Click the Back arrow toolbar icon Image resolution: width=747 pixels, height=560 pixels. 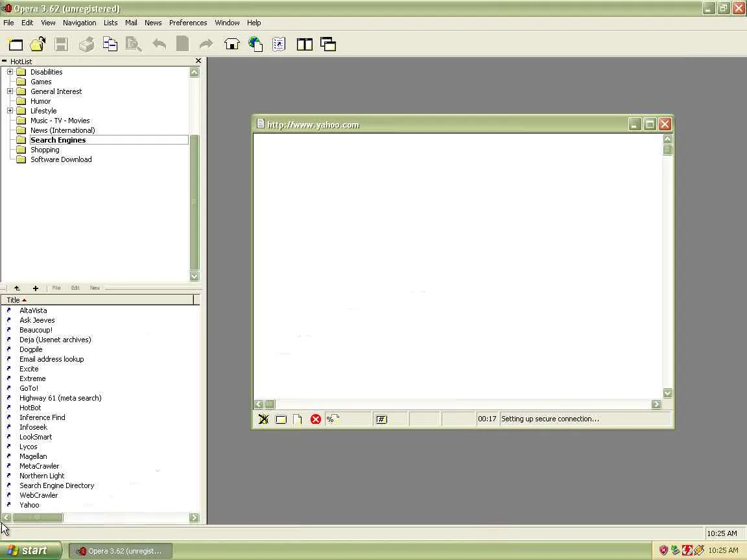(159, 44)
